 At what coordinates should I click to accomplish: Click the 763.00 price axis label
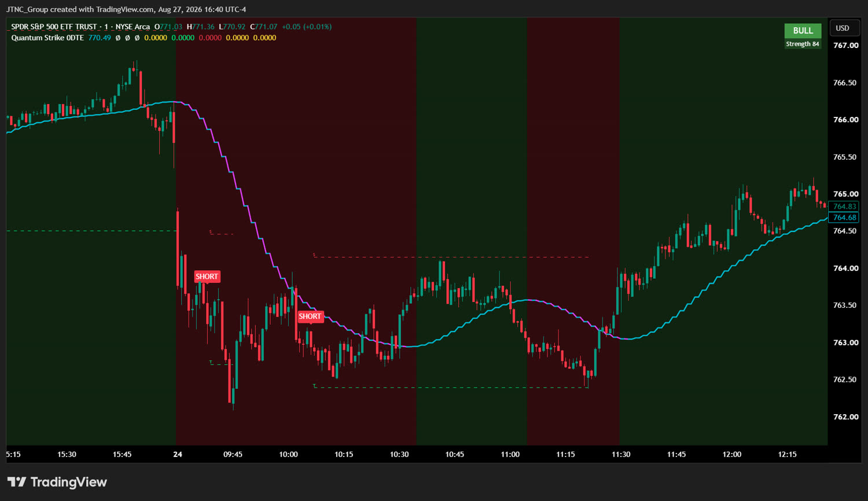point(845,342)
